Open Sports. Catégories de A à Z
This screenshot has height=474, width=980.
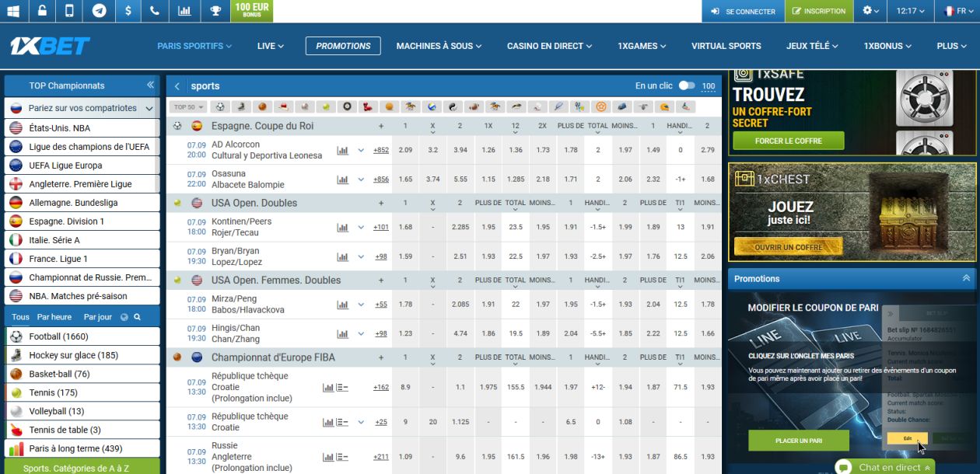pos(82,468)
